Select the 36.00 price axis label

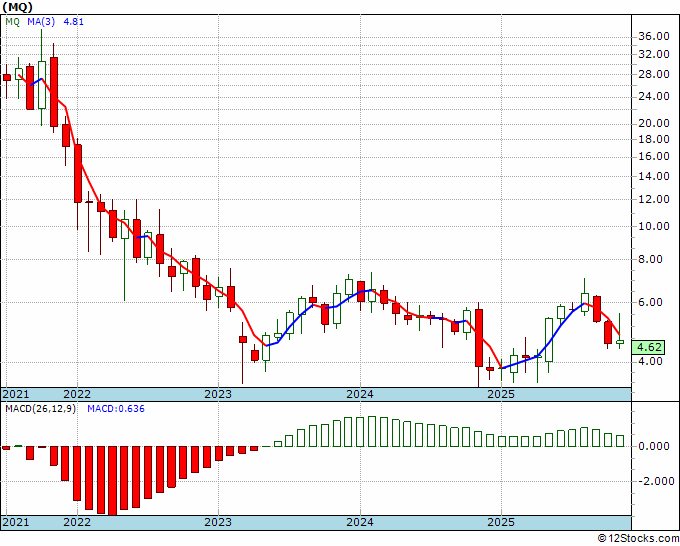point(654,36)
